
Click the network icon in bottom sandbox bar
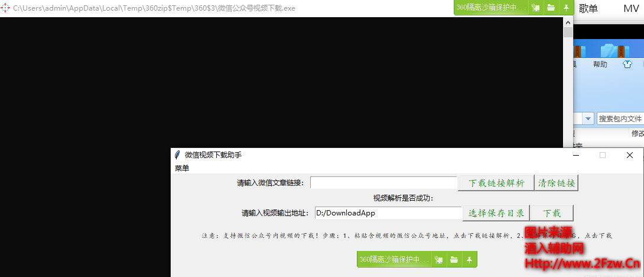(438, 260)
